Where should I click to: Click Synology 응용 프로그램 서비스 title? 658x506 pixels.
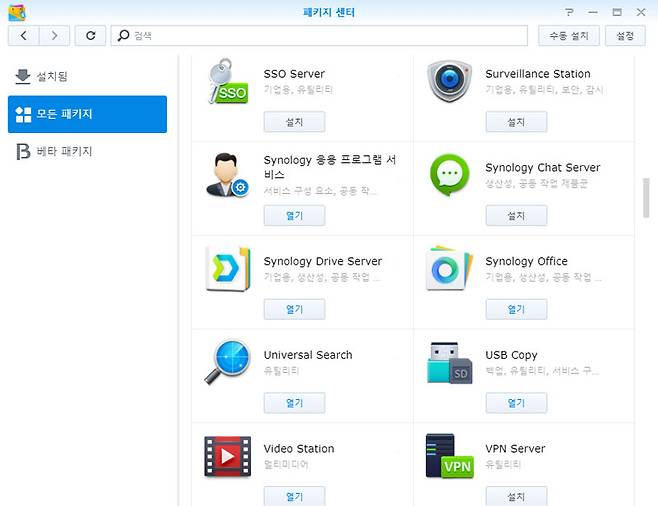tap(329, 167)
